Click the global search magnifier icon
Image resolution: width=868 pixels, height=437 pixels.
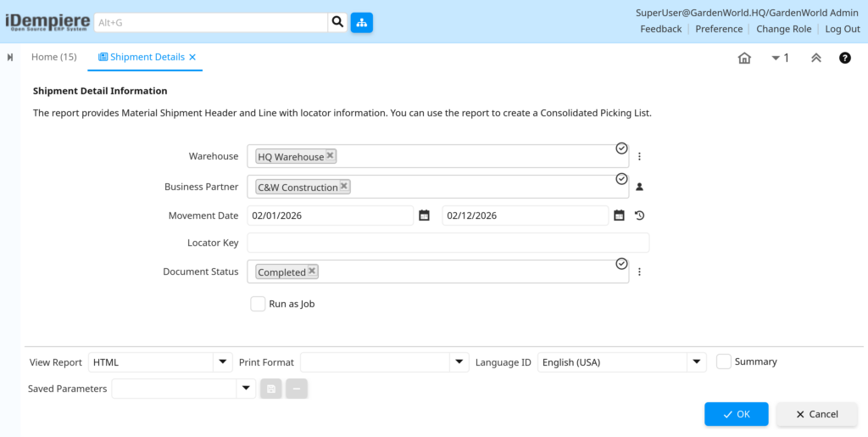[337, 23]
